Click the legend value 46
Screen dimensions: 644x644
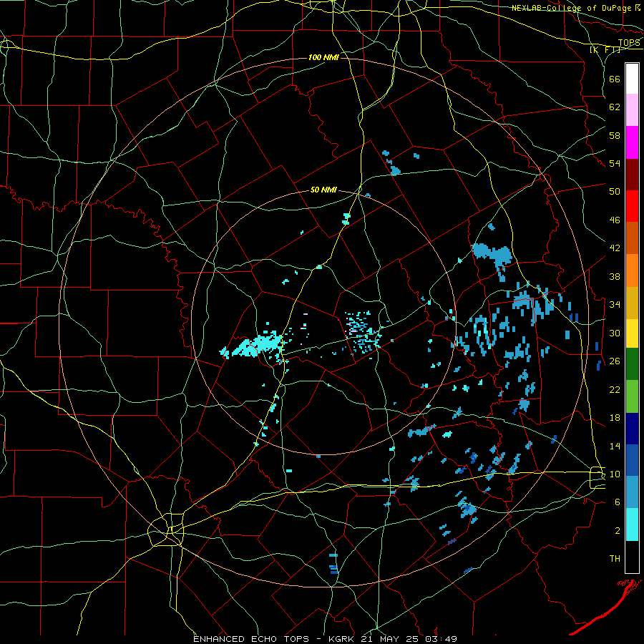(615, 220)
